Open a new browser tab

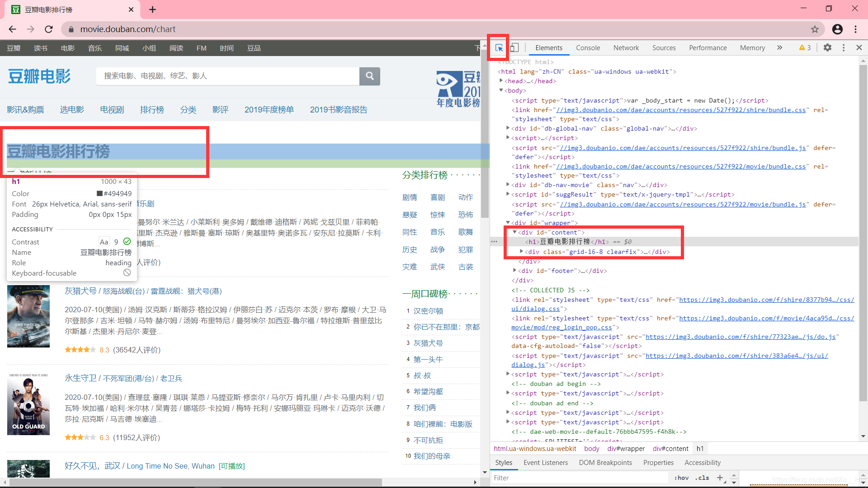(x=152, y=9)
